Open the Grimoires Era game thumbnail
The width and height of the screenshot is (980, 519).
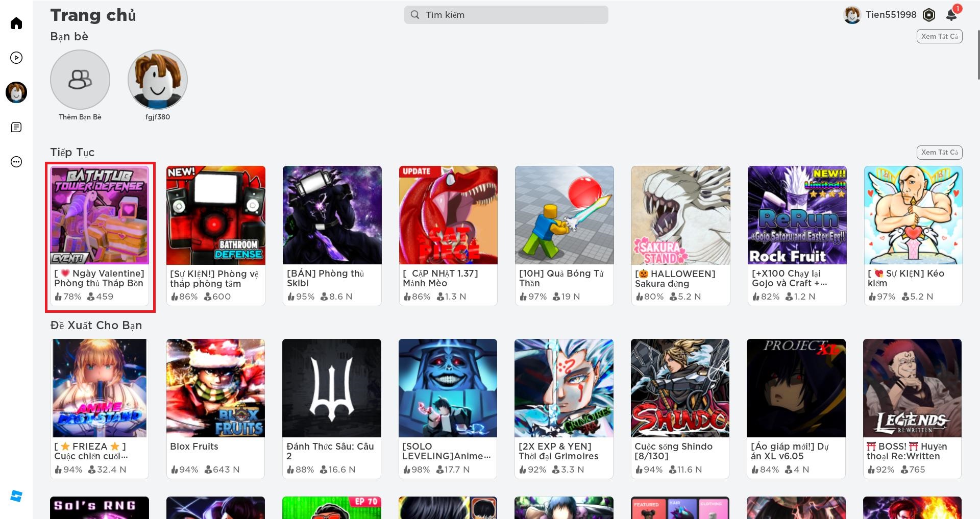tap(564, 388)
